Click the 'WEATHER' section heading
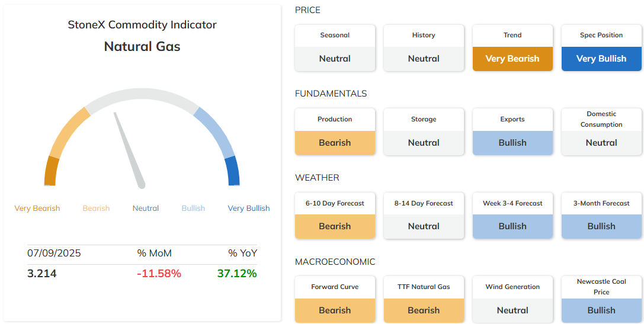Viewport: 644px width, 324px height. pyautogui.click(x=317, y=178)
